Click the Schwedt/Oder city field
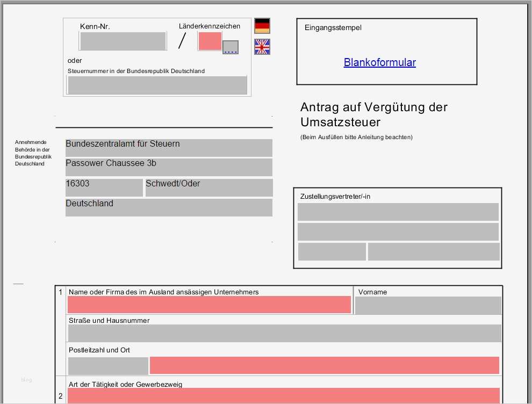Screen dimensions: 532x404 point(209,187)
